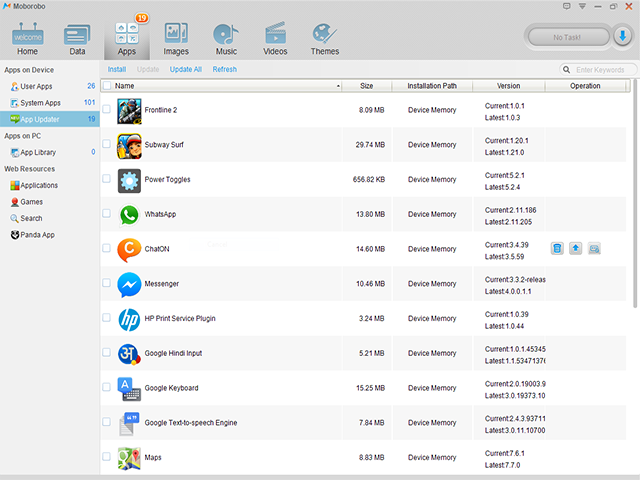Screen dimensions: 640x480
Task: Sort by the Version column header
Action: click(x=509, y=86)
